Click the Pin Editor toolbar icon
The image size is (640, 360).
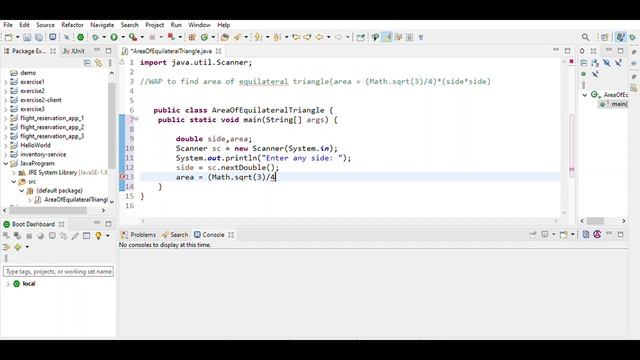[x=360, y=37]
